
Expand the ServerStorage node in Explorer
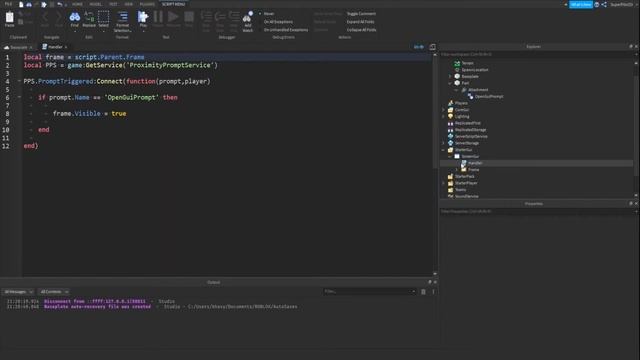(x=444, y=143)
